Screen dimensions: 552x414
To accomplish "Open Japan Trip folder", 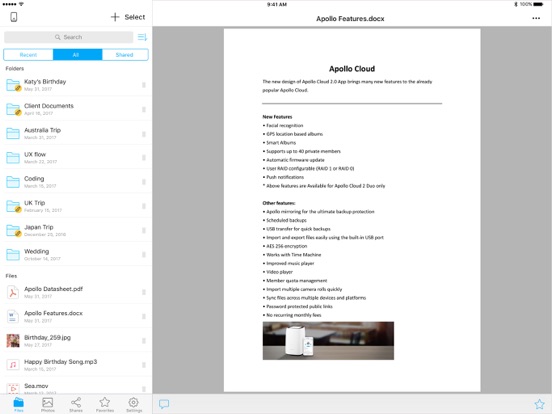I will coord(76,231).
